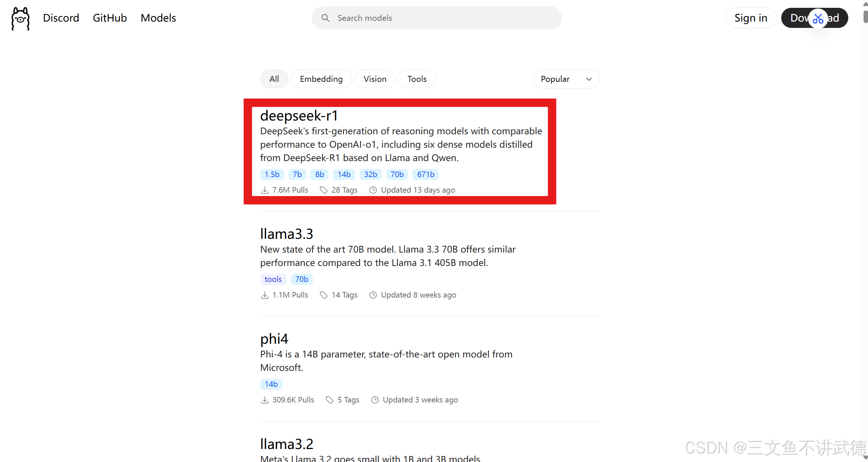Click phi4 tag count icon
Screen dimensions: 868x462
(x=329, y=400)
